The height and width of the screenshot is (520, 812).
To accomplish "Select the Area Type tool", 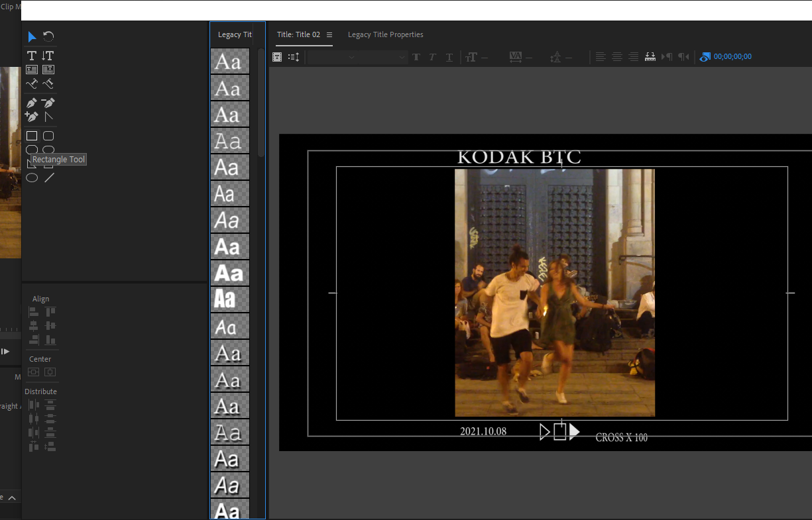I will (32, 70).
